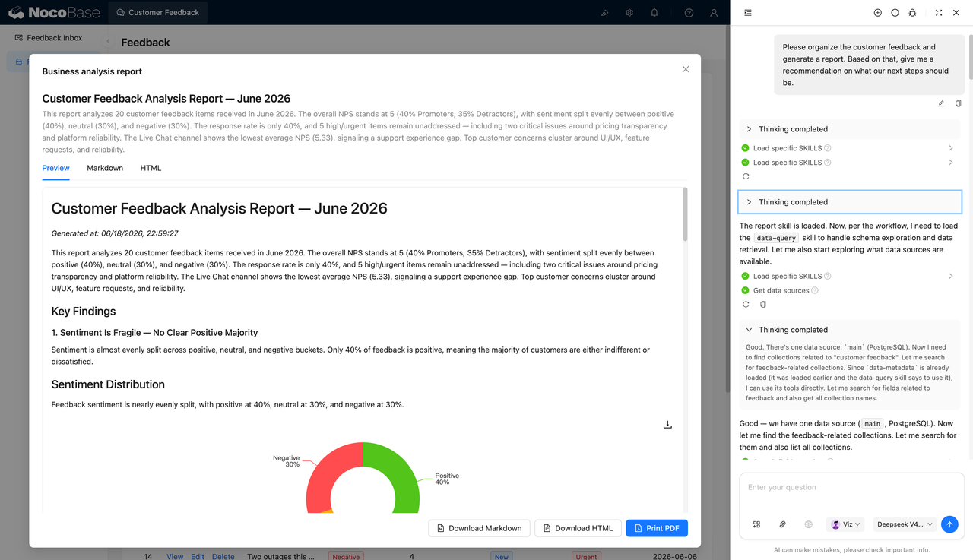Shrink the chat panel with the collapse-arrows icon

(939, 13)
